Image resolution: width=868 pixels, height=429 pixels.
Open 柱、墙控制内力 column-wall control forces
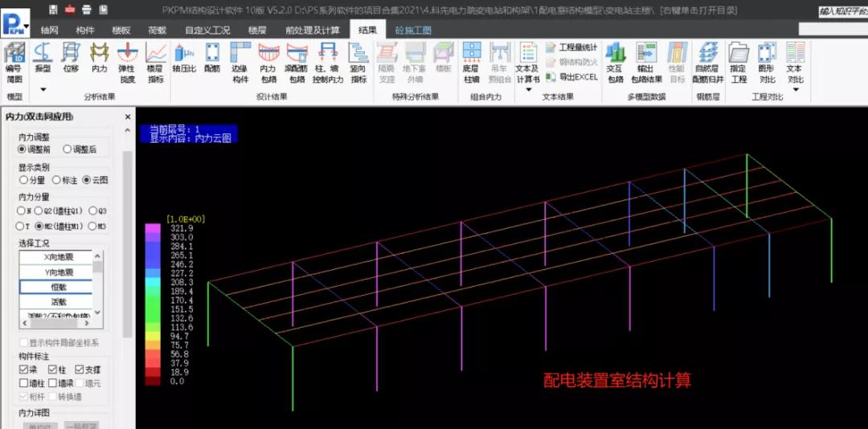(x=328, y=63)
